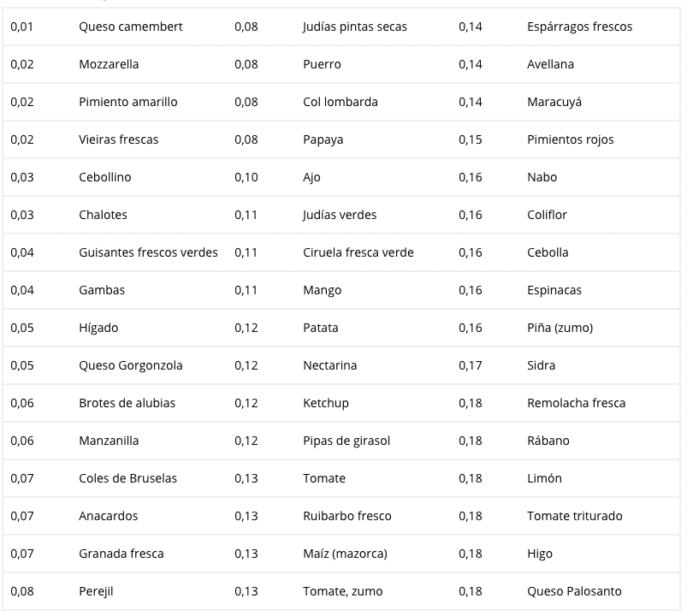Viewport: 687px width, 616px height.
Task: Select the Mozzarella entry
Action: pos(109,64)
